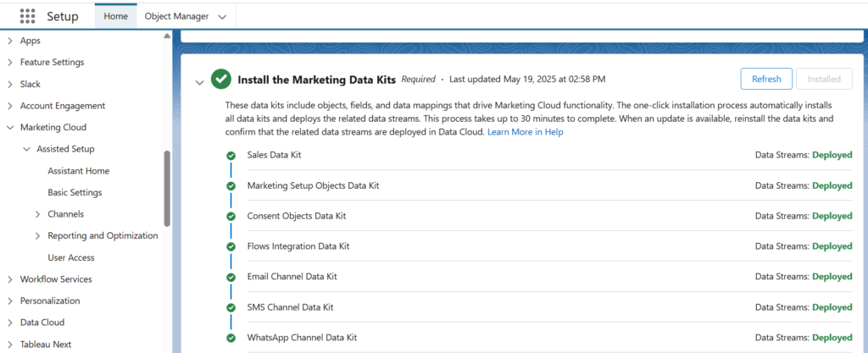
Task: Click Deployed status for Consent Objects Data Kit
Action: tap(832, 216)
